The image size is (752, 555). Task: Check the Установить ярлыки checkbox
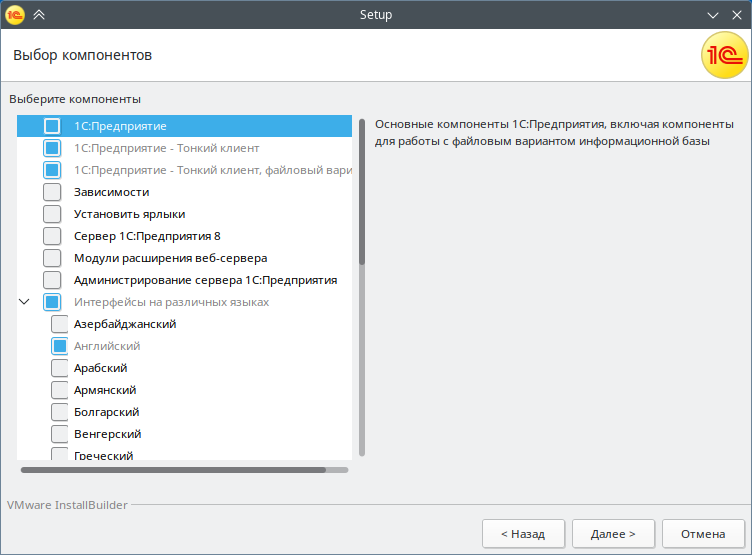(x=52, y=214)
